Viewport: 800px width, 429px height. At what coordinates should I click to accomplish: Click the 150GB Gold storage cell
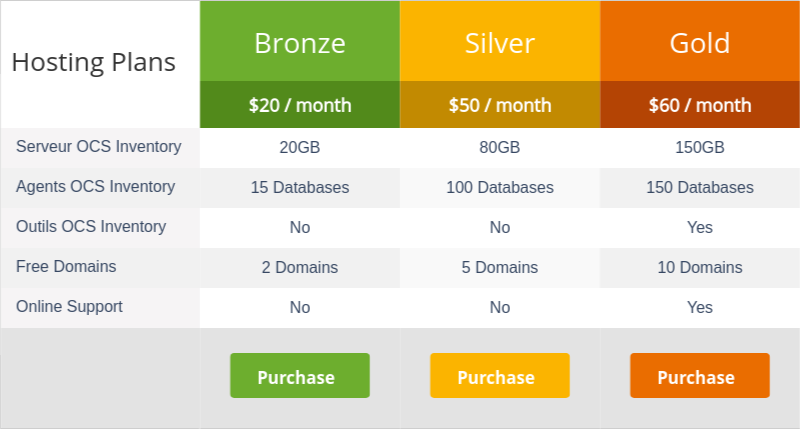[700, 148]
